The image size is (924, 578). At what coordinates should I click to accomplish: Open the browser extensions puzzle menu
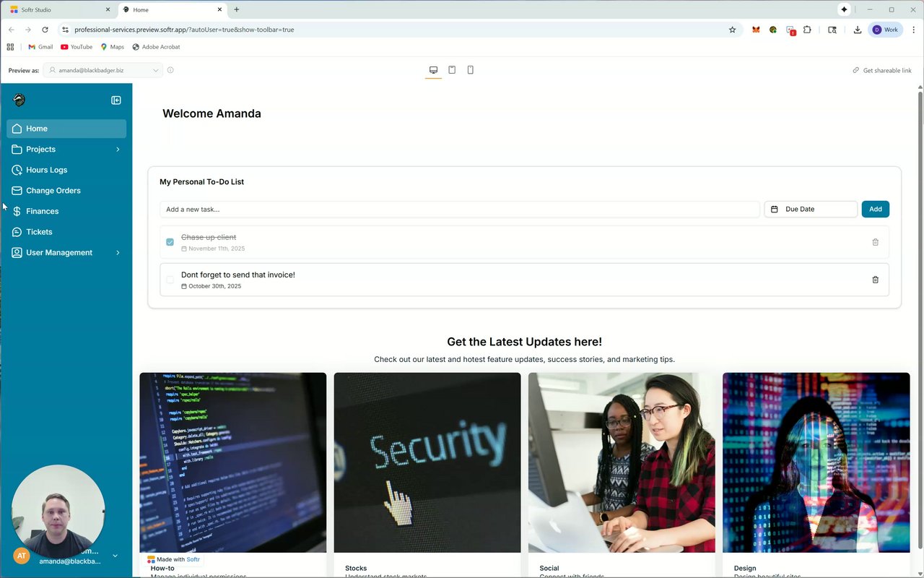[x=807, y=30]
